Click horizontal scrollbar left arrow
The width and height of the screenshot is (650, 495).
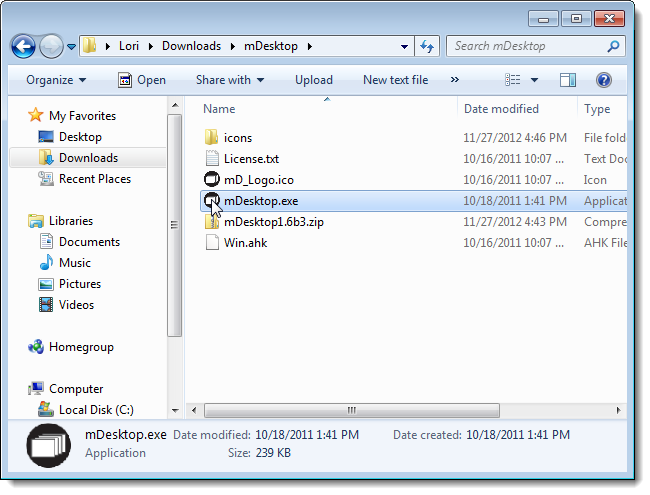[194, 410]
